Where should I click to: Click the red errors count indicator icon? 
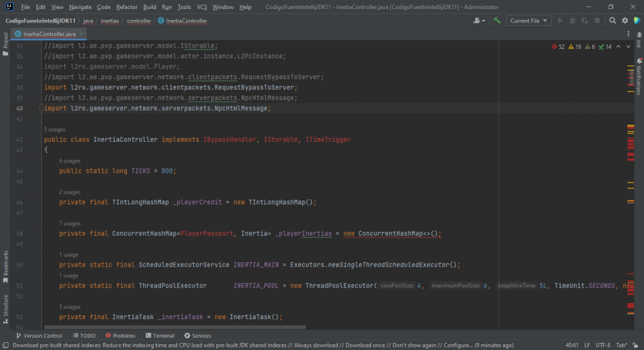click(554, 47)
